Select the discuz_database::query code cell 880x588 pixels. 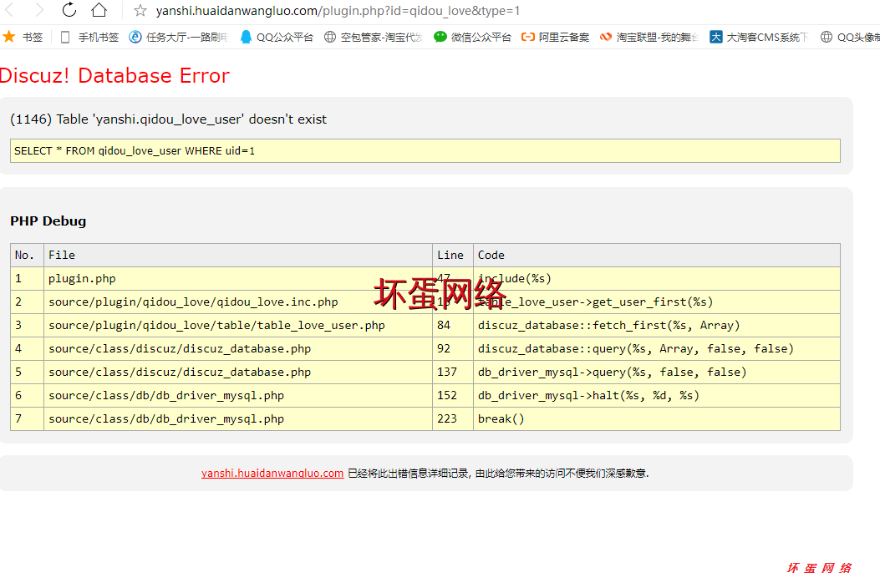pos(657,349)
